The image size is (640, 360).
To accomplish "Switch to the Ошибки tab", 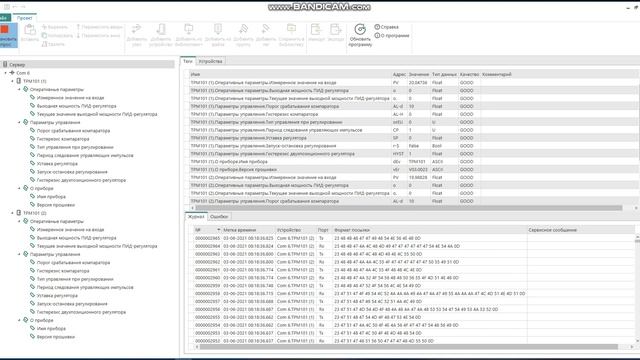I will click(219, 217).
